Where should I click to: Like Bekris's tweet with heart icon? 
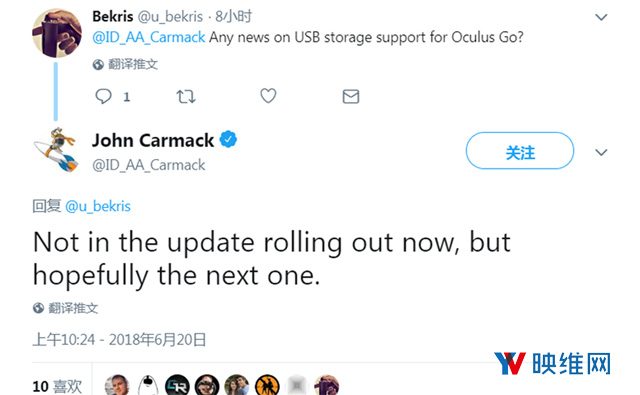pyautogui.click(x=268, y=96)
